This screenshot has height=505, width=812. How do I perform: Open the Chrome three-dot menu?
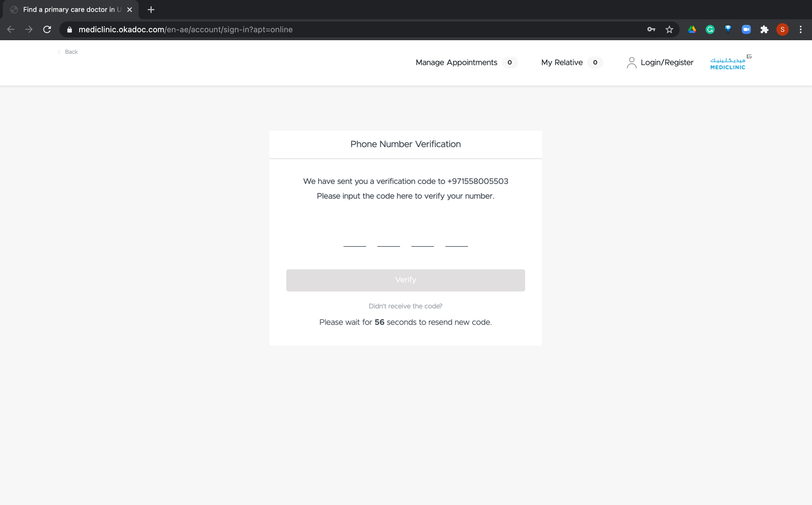click(801, 30)
